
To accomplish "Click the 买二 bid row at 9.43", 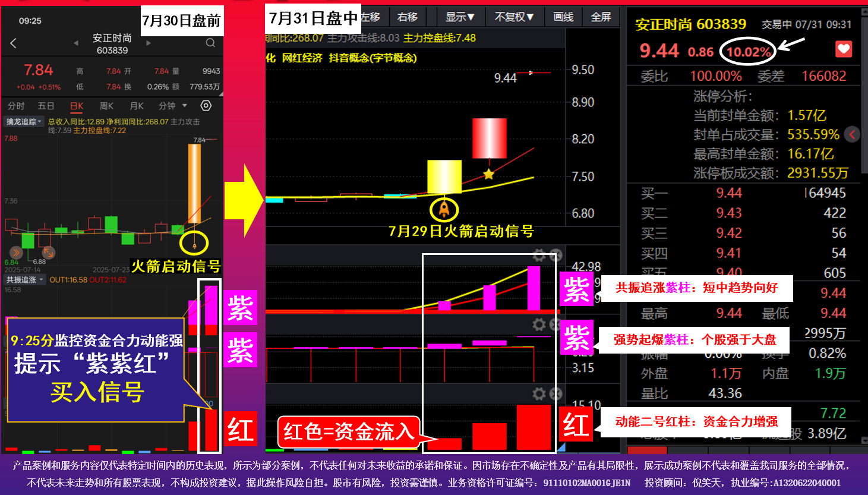I will (743, 213).
